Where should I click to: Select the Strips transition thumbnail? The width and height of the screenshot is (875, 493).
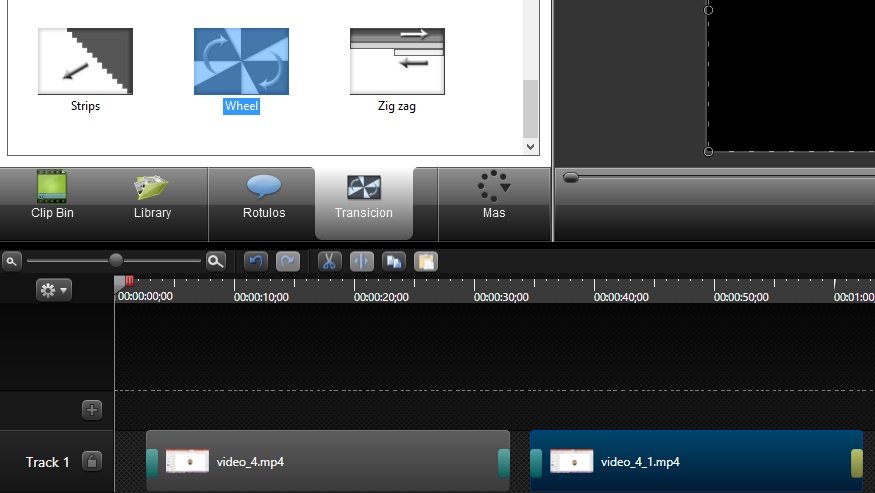[x=85, y=62]
